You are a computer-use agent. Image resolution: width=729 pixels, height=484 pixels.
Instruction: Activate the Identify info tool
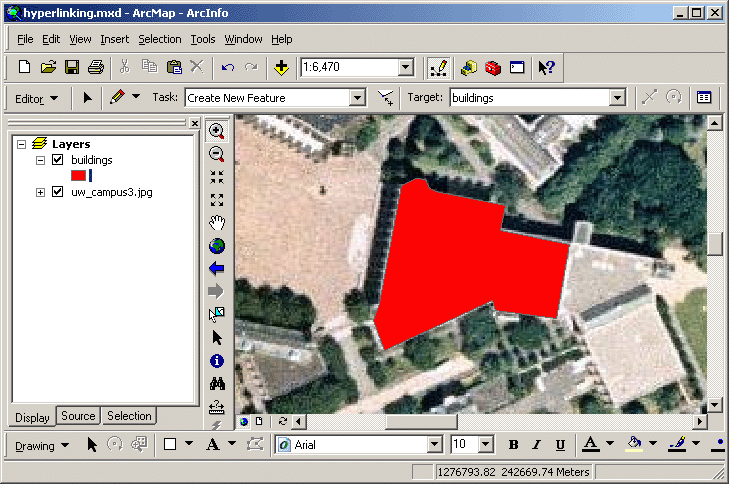[x=216, y=361]
